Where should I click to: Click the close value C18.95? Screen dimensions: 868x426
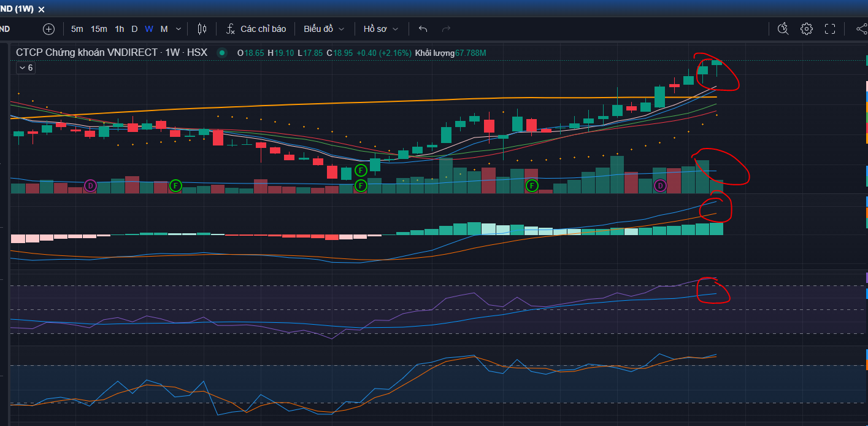pyautogui.click(x=339, y=53)
